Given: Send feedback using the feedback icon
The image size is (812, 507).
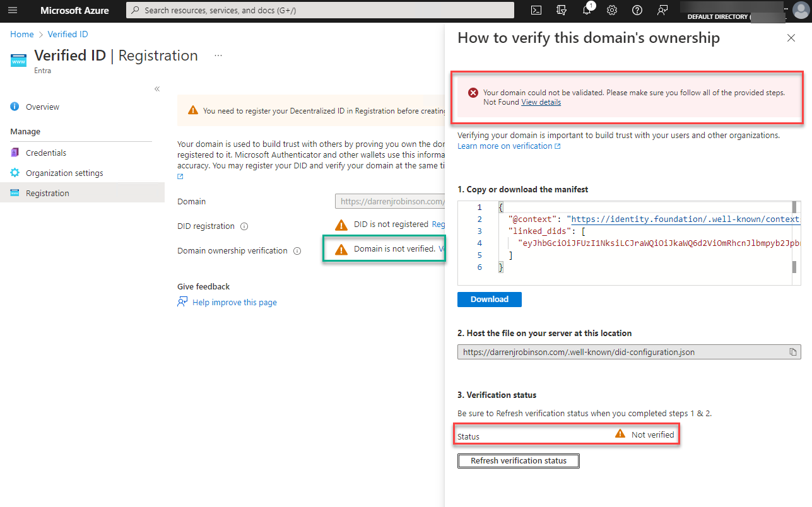Looking at the screenshot, I should 661,10.
